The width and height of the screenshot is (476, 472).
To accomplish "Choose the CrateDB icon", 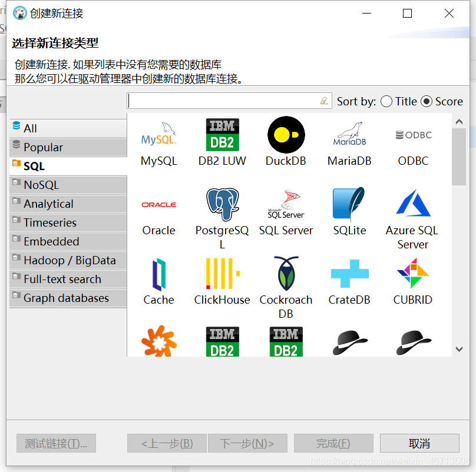I will [x=350, y=274].
